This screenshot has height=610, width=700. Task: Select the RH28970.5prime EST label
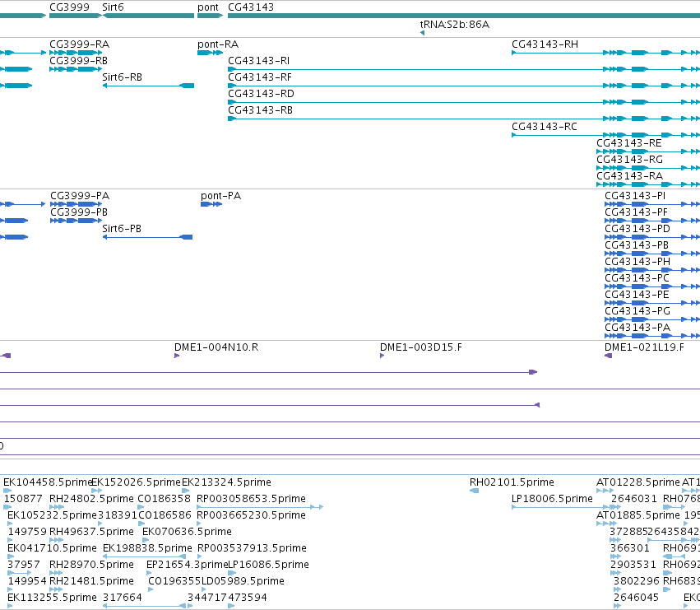point(91,566)
